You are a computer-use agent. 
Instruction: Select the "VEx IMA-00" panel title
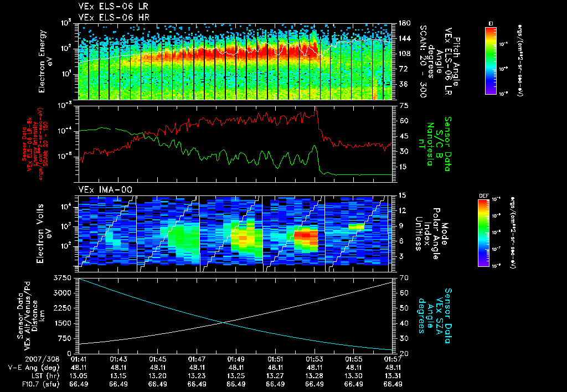(x=105, y=189)
